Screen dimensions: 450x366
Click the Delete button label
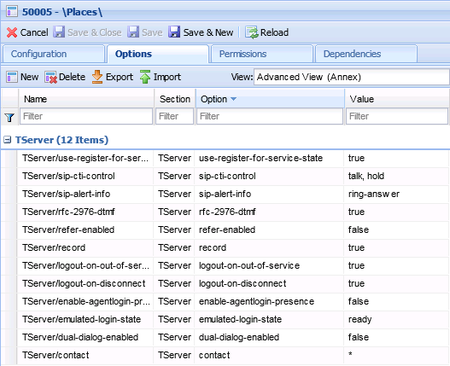coord(72,77)
